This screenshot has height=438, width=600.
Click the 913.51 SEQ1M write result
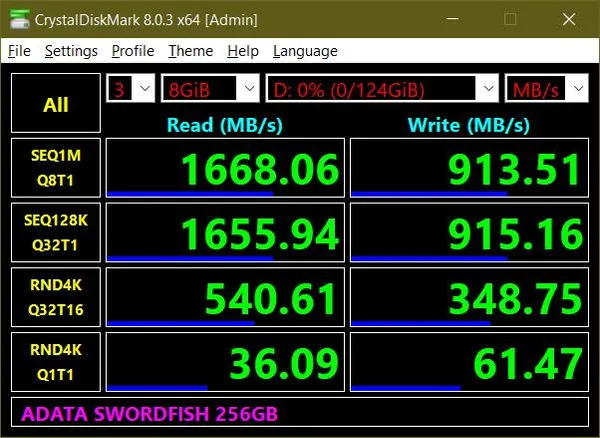coord(470,168)
